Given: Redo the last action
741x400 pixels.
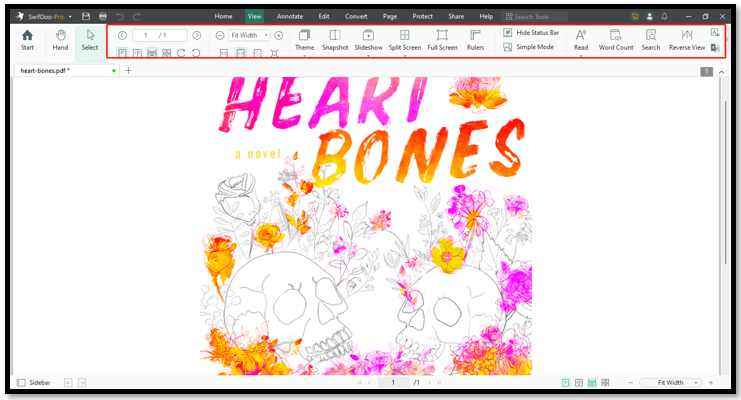Looking at the screenshot, I should pyautogui.click(x=137, y=17).
